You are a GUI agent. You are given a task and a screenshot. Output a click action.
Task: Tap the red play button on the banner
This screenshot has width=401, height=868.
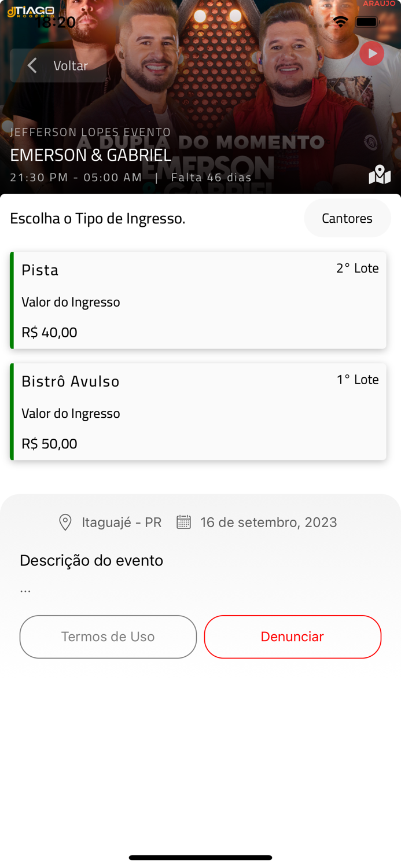[x=372, y=53]
